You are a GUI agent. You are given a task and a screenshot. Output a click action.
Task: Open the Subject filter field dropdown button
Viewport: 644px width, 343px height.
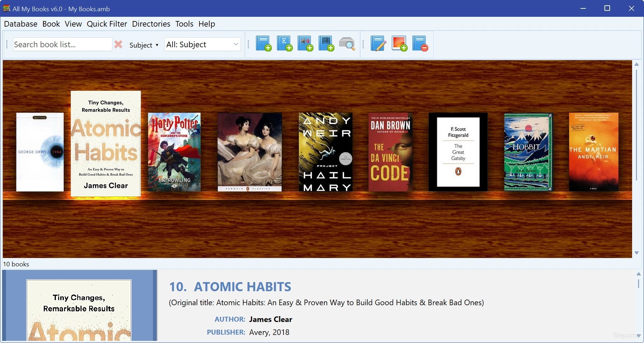(x=144, y=45)
